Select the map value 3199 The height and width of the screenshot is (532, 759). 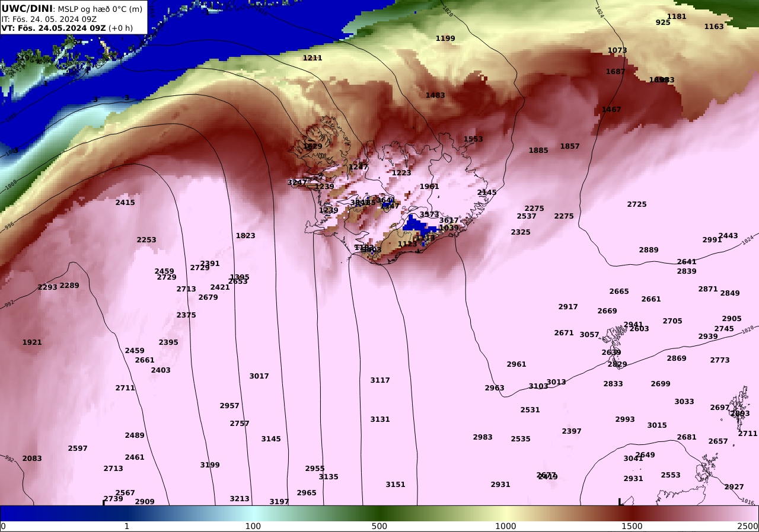pos(210,465)
